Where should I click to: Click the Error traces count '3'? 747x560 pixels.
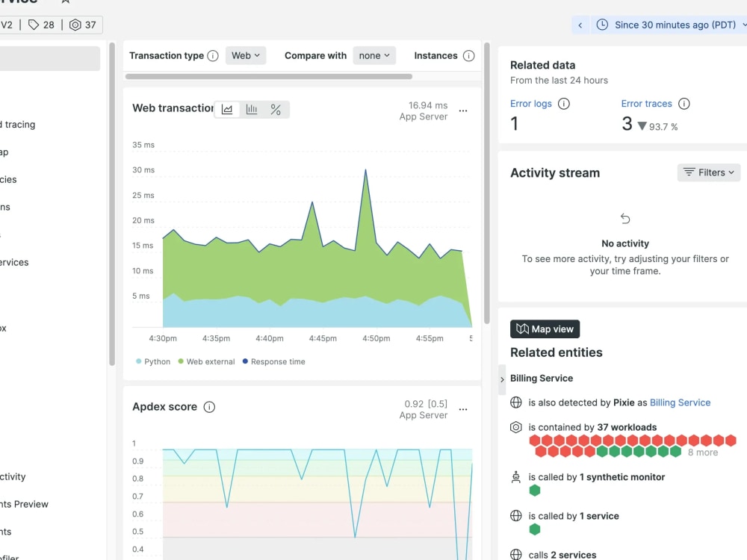pos(627,124)
